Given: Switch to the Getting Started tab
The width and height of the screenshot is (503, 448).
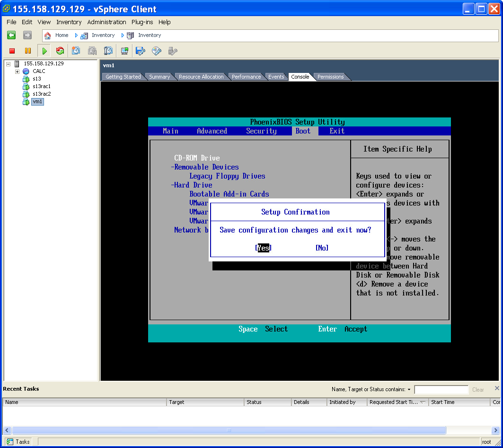Looking at the screenshot, I should [123, 77].
